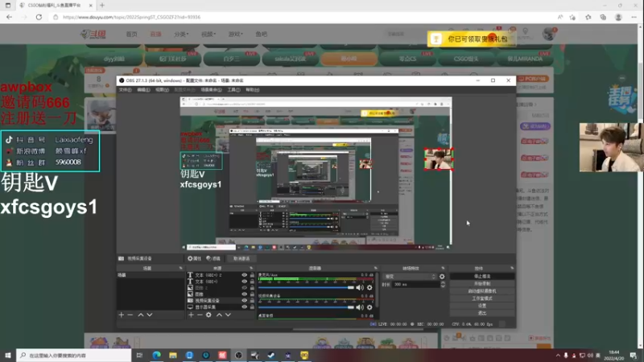Click 启动虚拟摄像机 button

pyautogui.click(x=482, y=291)
